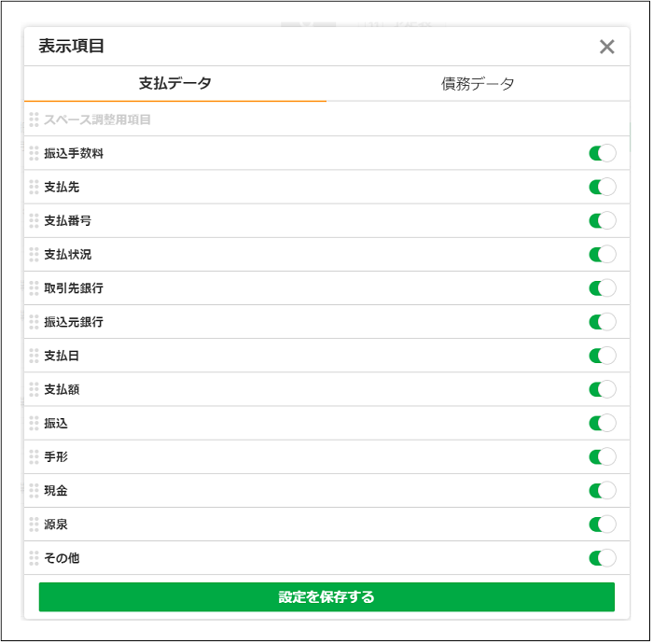Switch off the 現金 toggle

point(602,490)
